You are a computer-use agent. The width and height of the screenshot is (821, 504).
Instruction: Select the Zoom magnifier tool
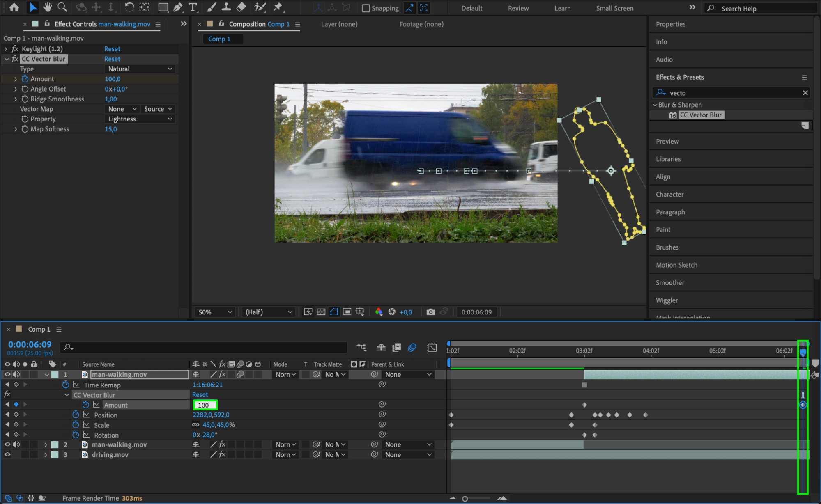point(62,7)
